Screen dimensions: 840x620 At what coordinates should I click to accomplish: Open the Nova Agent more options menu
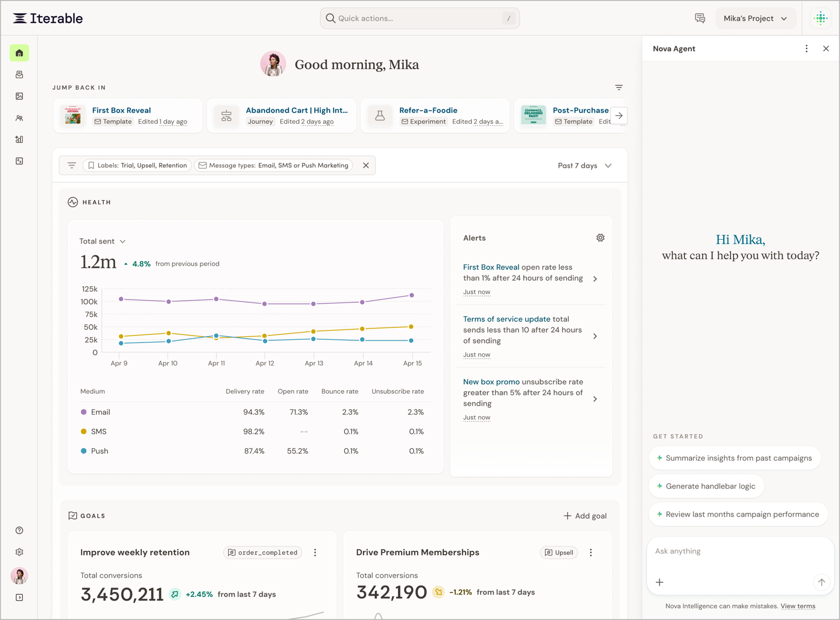pos(806,49)
